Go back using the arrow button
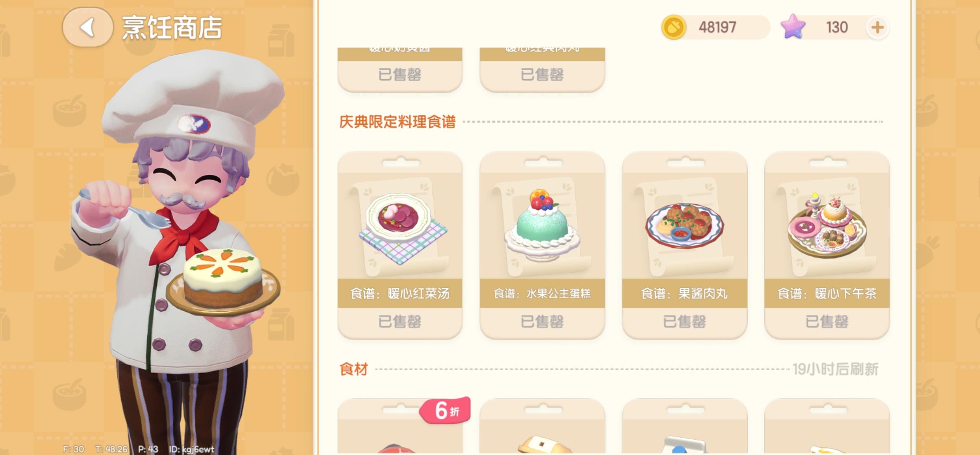Screen dimensions: 980x455 click(87, 28)
